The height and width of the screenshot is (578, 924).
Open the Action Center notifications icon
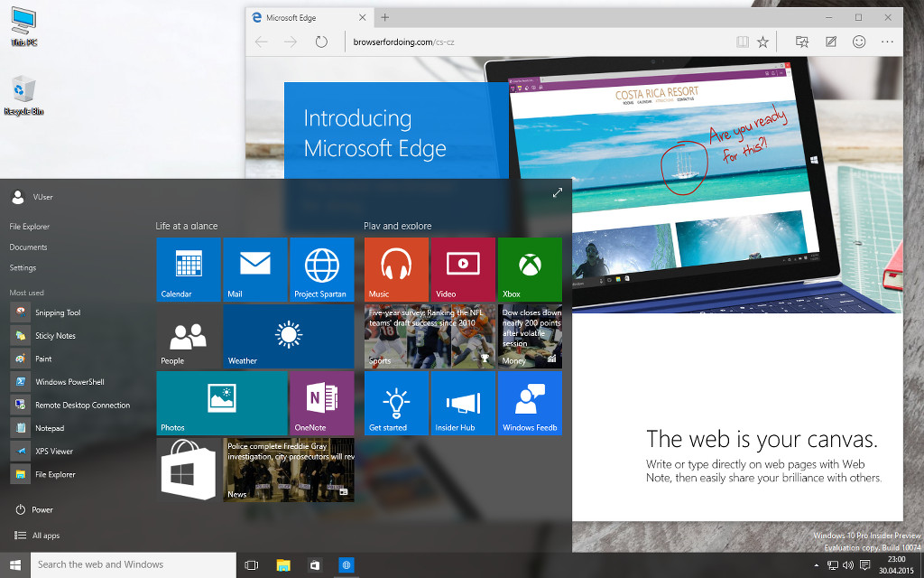pos(865,565)
